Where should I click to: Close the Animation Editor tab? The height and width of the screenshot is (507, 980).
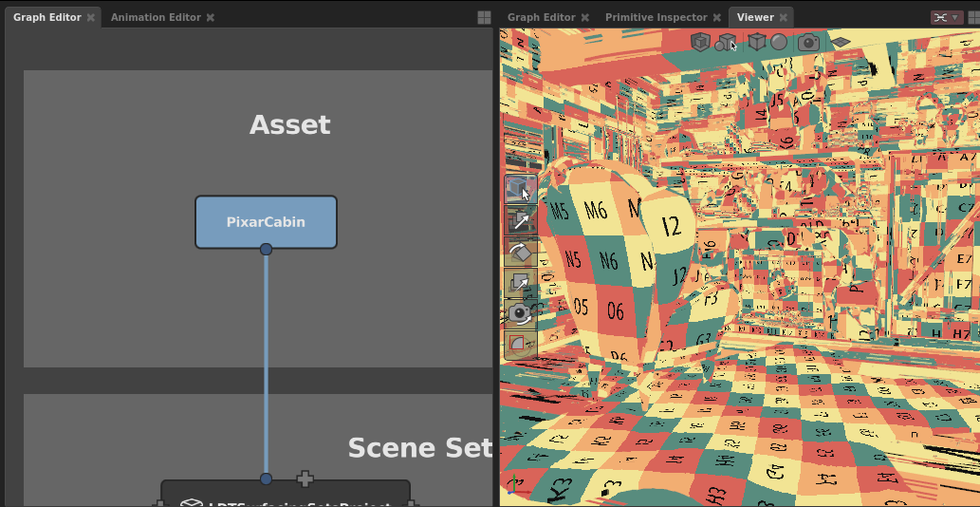point(210,17)
